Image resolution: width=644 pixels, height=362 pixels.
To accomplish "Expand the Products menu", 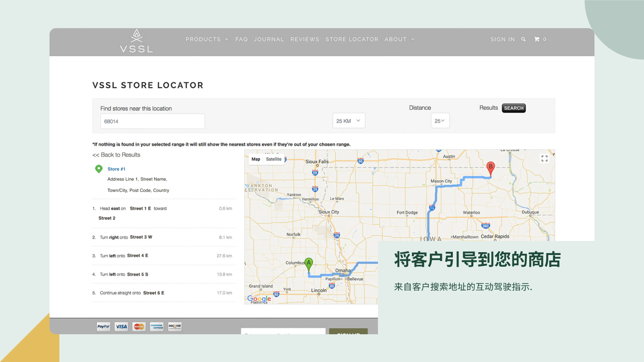I will (207, 39).
